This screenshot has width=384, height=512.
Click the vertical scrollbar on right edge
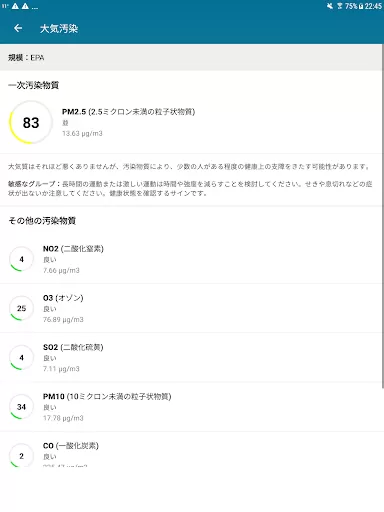(383, 217)
